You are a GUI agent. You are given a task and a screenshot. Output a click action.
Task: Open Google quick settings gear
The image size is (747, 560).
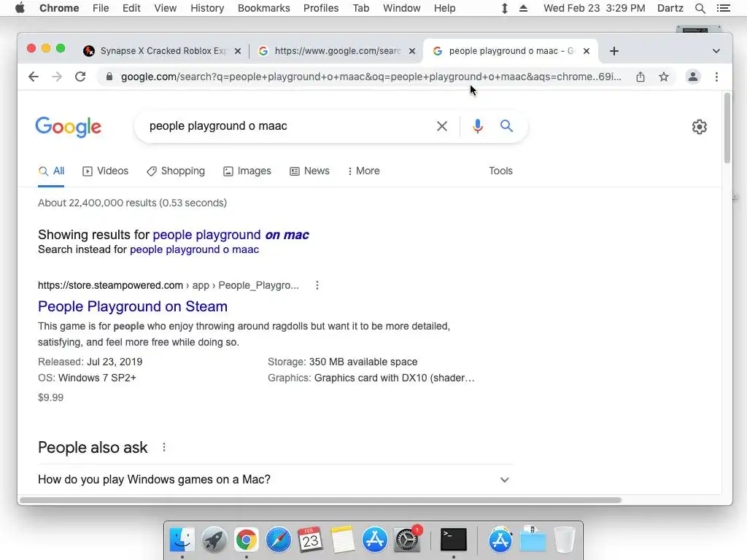[x=700, y=127]
